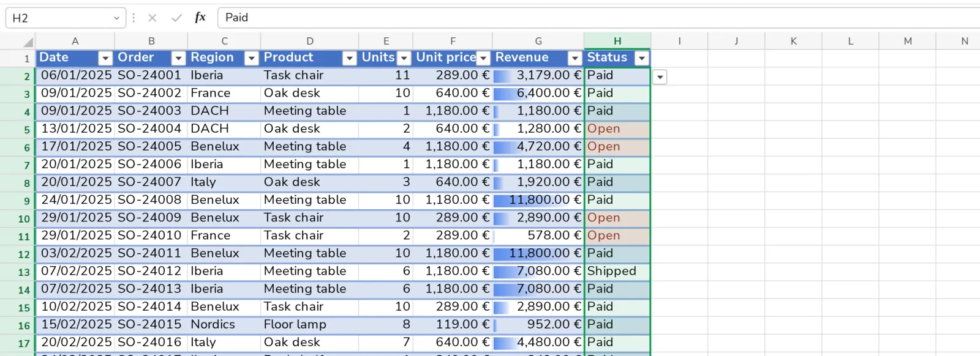Open the Date column filter dropdown
Screen dimensions: 980x356
pos(105,58)
